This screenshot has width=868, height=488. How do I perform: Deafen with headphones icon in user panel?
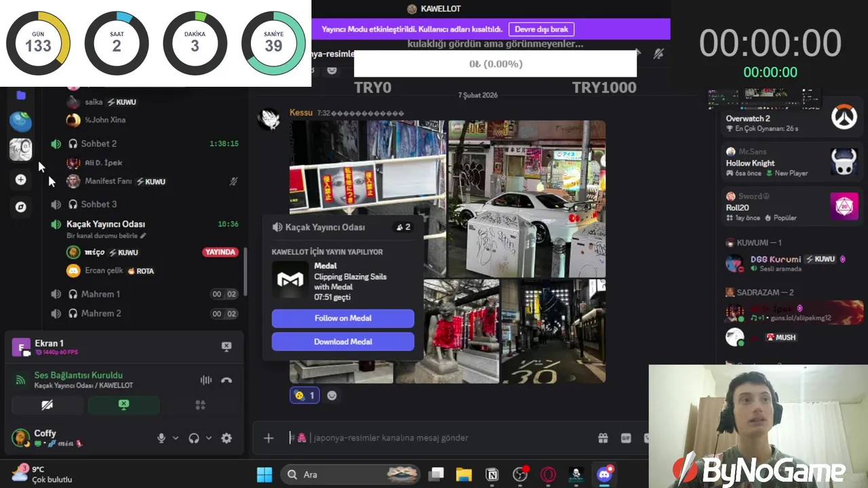(194, 438)
